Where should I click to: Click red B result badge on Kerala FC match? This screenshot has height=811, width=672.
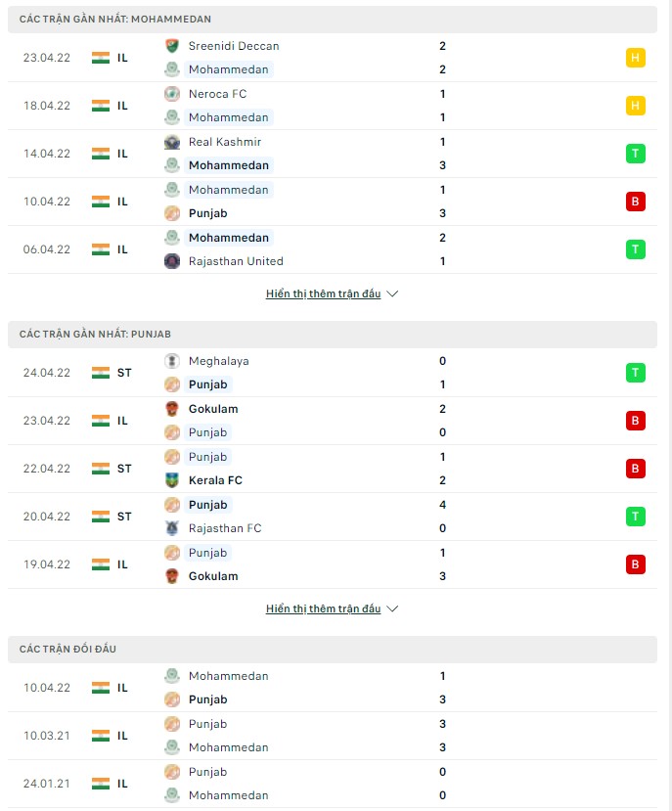click(x=636, y=469)
